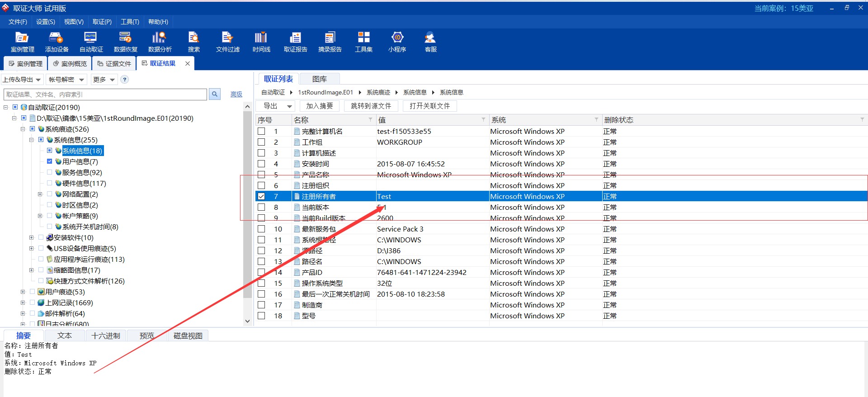Click the 名称 column filter icon
The height and width of the screenshot is (397, 868).
(x=370, y=120)
